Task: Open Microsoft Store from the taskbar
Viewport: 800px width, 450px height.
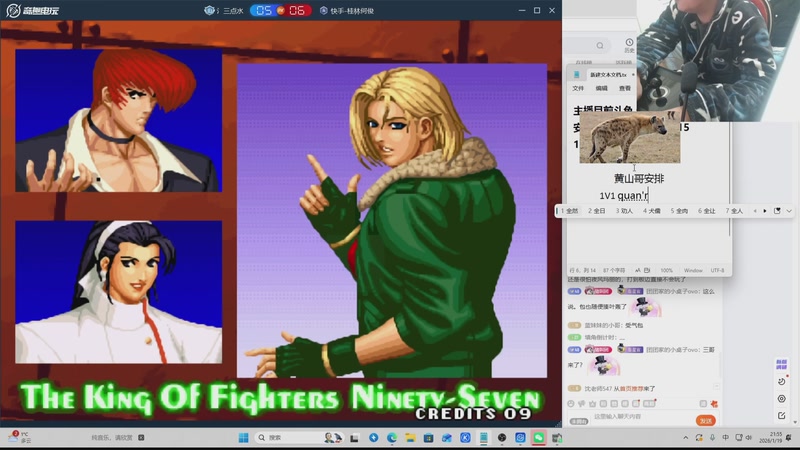Action: (429, 438)
